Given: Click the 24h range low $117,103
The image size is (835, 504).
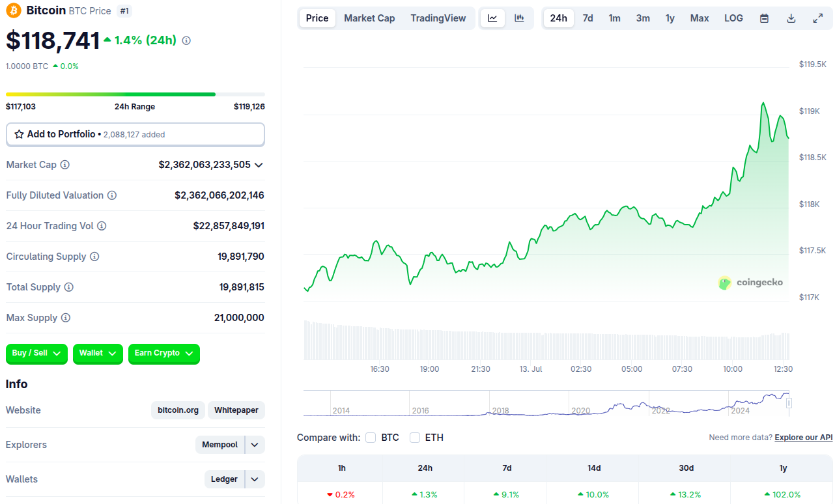Looking at the screenshot, I should click(x=21, y=107).
